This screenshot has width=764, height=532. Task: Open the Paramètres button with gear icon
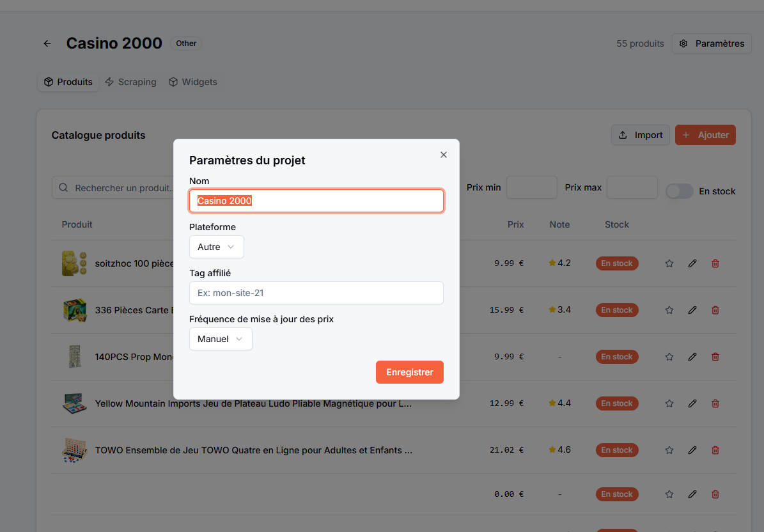click(x=712, y=43)
